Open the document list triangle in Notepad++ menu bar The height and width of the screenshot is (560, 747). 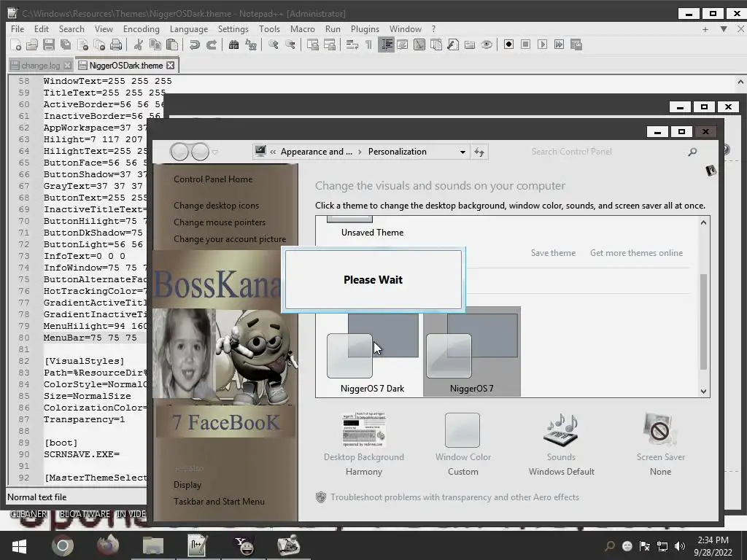[724, 29]
